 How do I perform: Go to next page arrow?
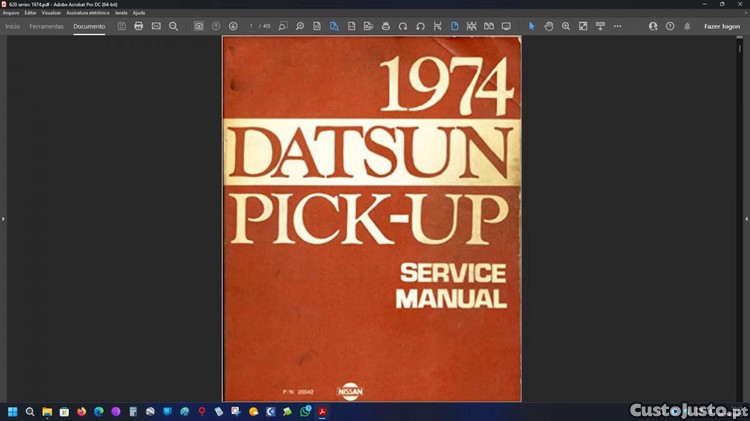click(x=233, y=26)
